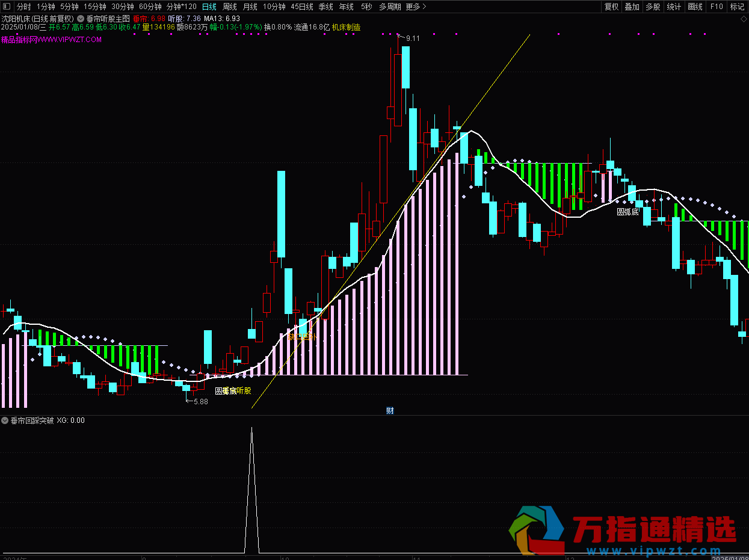
Task: Switch to 月线 monthly chart
Action: pos(250,7)
